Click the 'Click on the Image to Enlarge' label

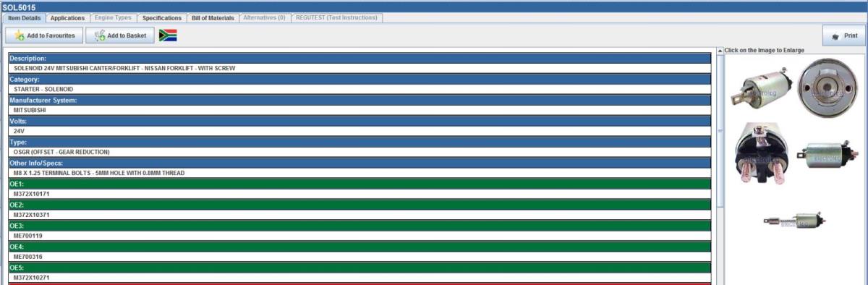[765, 50]
